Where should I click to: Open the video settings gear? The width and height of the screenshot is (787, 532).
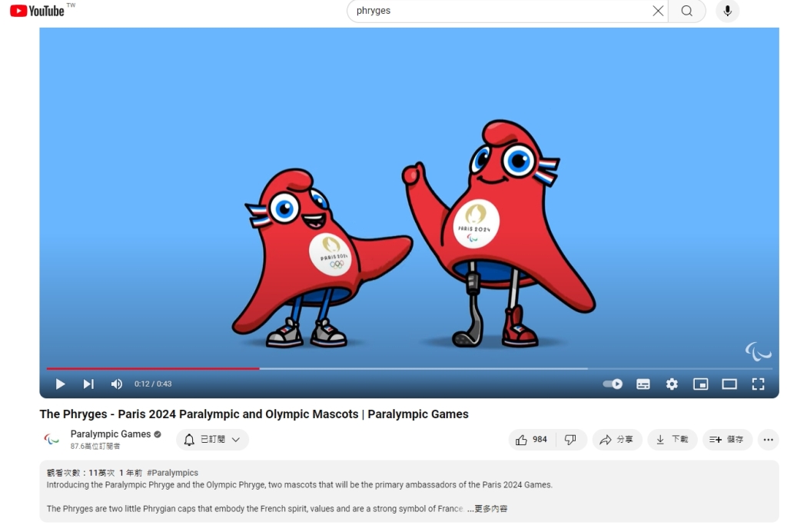point(672,384)
